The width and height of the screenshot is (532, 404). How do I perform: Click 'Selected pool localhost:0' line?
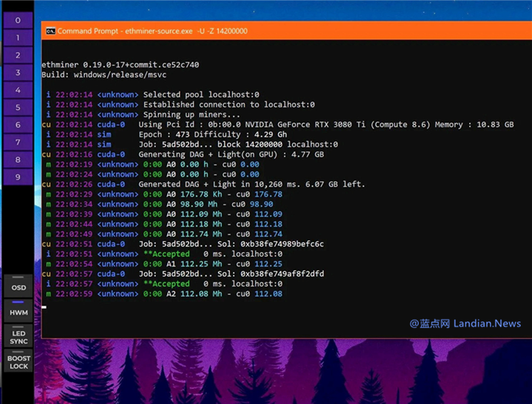153,95
